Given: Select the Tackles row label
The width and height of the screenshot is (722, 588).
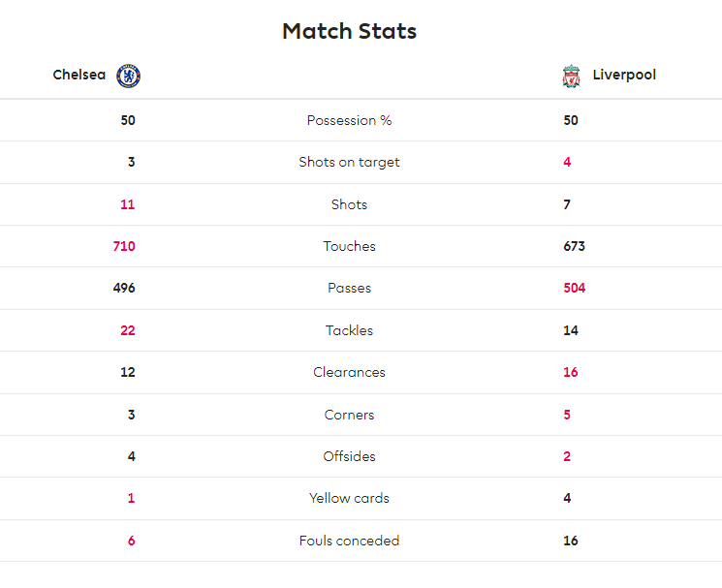Looking at the screenshot, I should click(x=349, y=330).
